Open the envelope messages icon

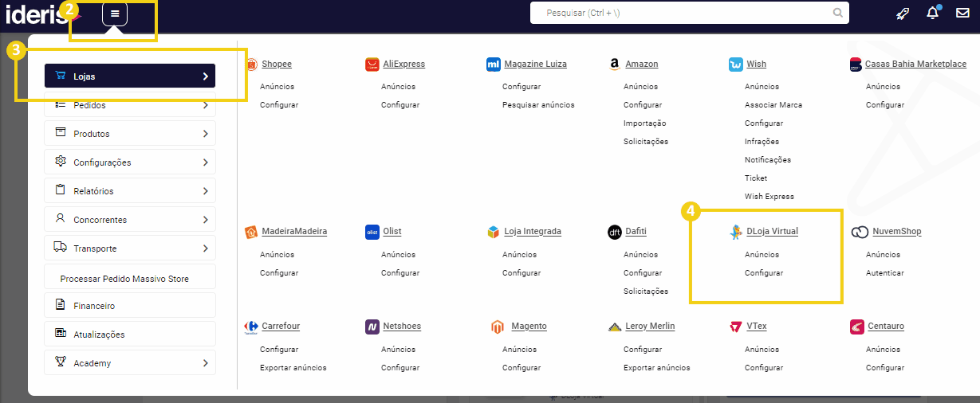tap(962, 13)
